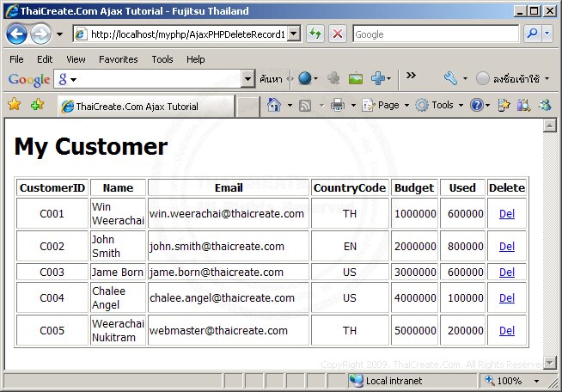Click the Favorites Center star icon
562x392 pixels.
click(14, 104)
